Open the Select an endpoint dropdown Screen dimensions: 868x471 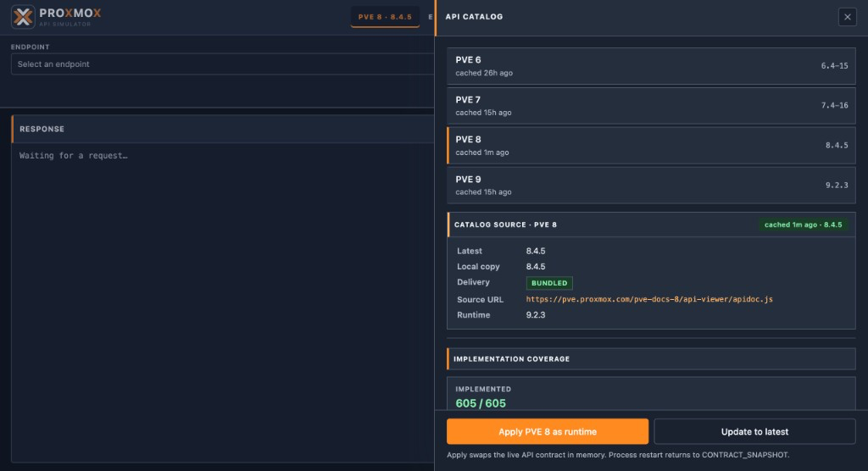pyautogui.click(x=223, y=64)
